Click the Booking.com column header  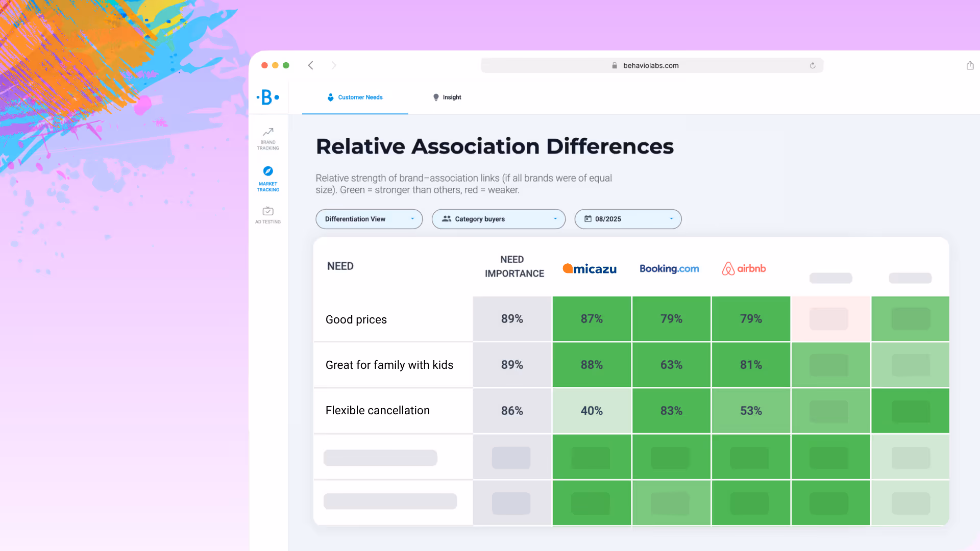coord(669,269)
